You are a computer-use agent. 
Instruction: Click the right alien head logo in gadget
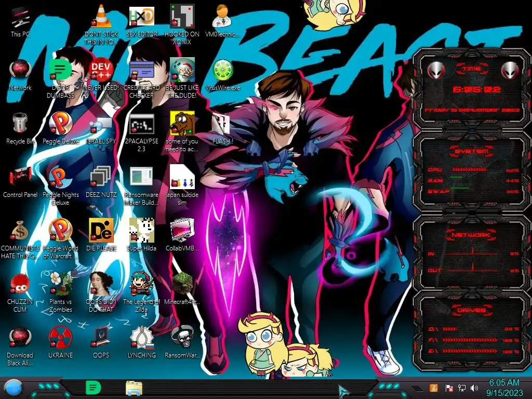[x=510, y=71]
